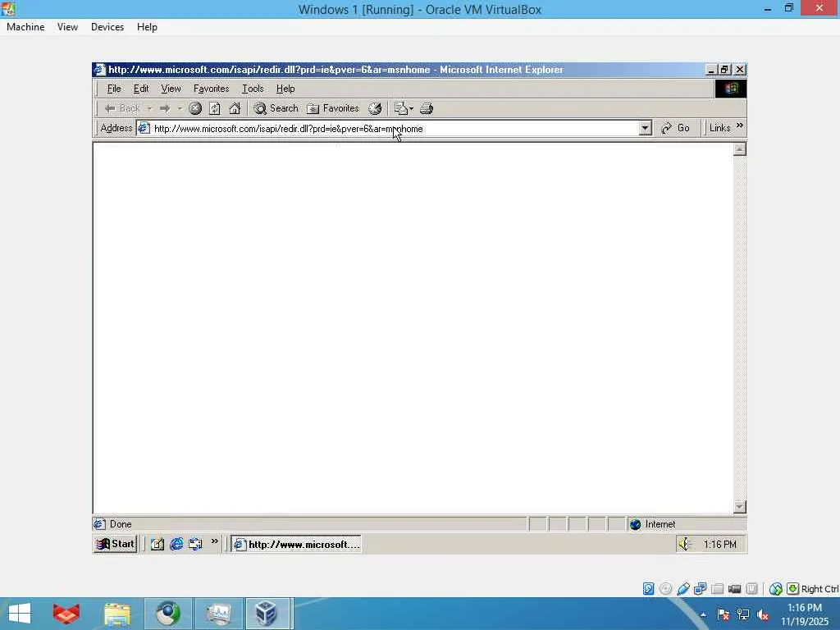840x630 pixels.
Task: Expand the Mail button dropdown arrow
Action: 412,109
